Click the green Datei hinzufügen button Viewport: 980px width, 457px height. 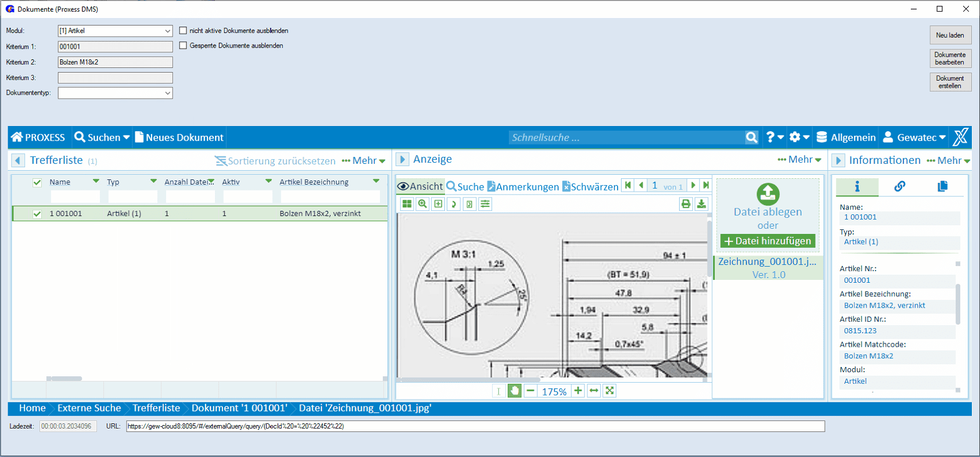(768, 240)
